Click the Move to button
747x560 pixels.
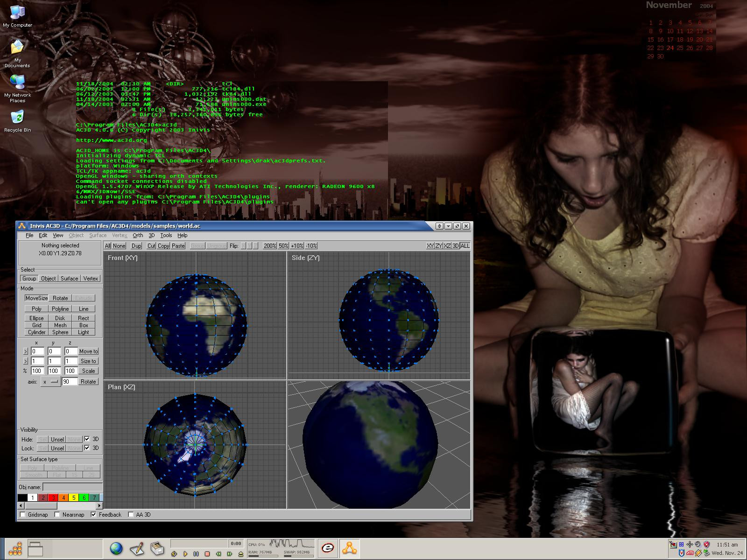[89, 351]
